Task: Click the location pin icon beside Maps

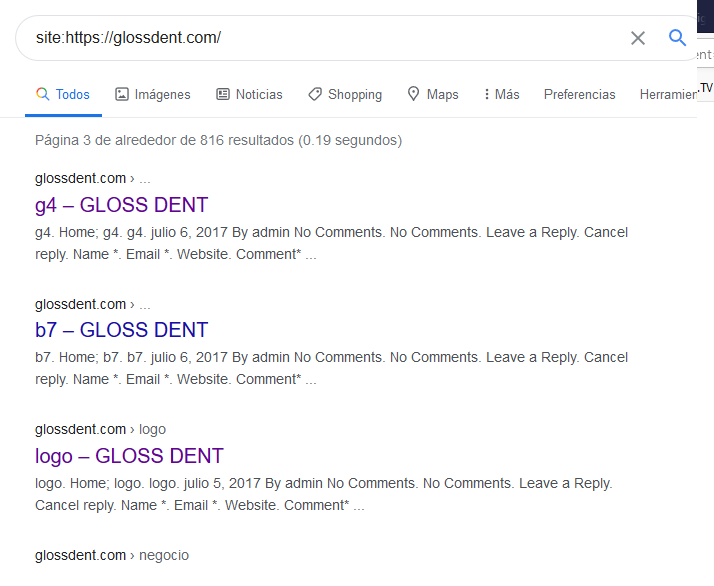Action: 413,94
